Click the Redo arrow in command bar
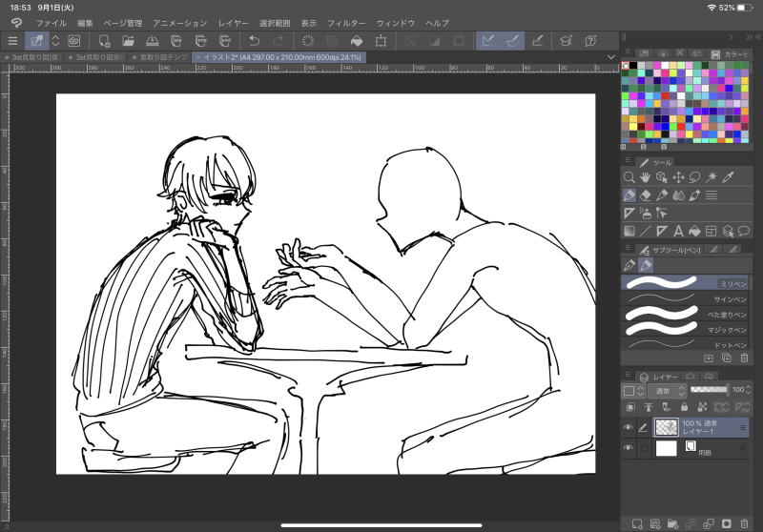Screen dimensions: 763x532 (278, 41)
